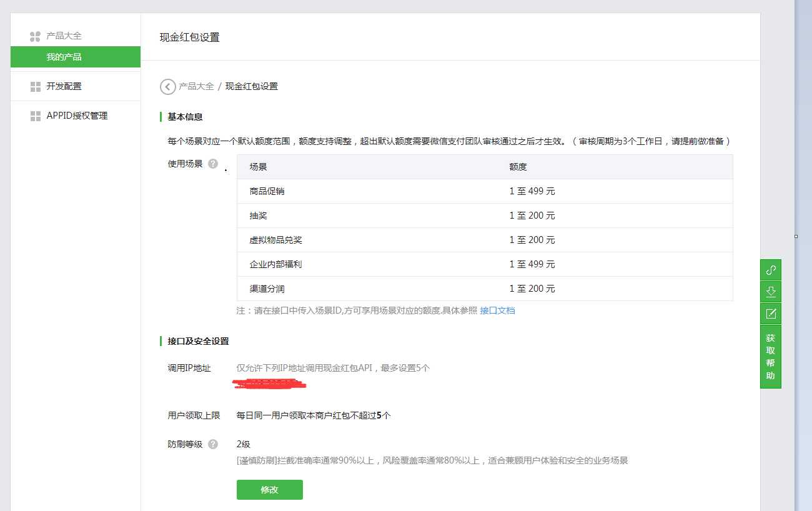Image resolution: width=812 pixels, height=511 pixels.
Task: Click the 基本信息 section heading
Action: coord(185,117)
